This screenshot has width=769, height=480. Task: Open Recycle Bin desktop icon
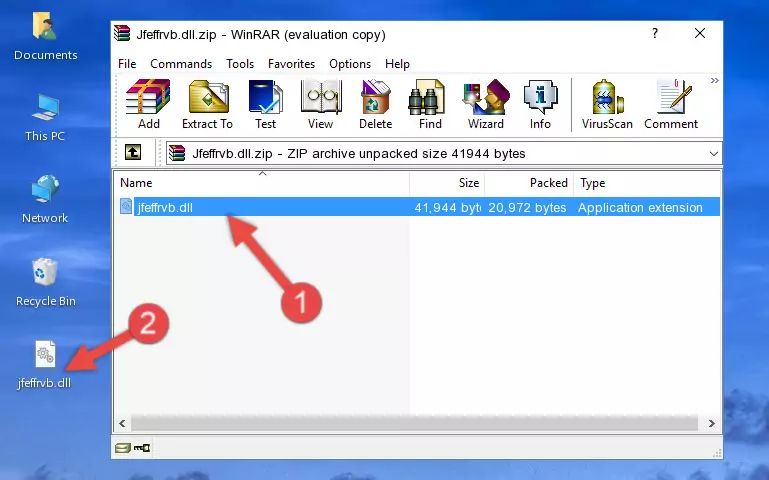(46, 282)
